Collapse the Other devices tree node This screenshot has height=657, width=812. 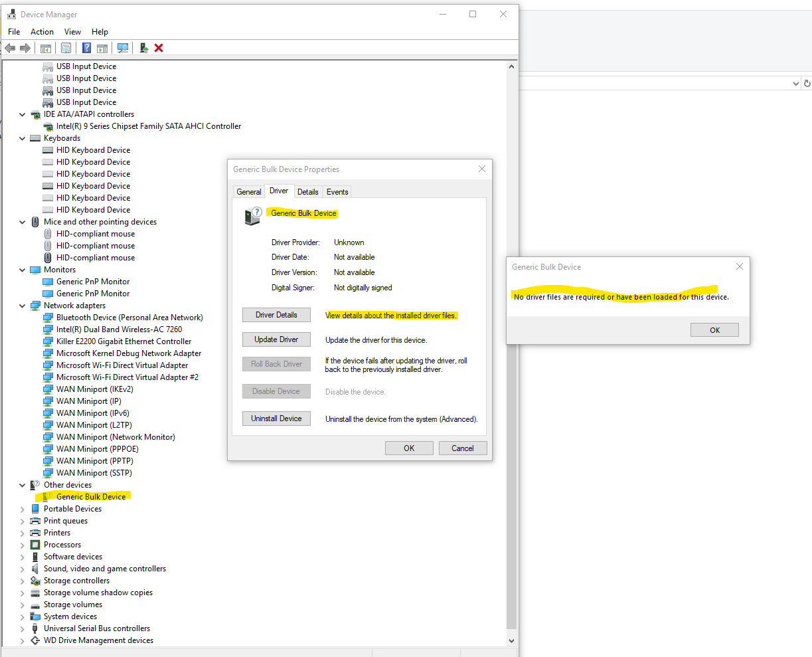point(22,485)
